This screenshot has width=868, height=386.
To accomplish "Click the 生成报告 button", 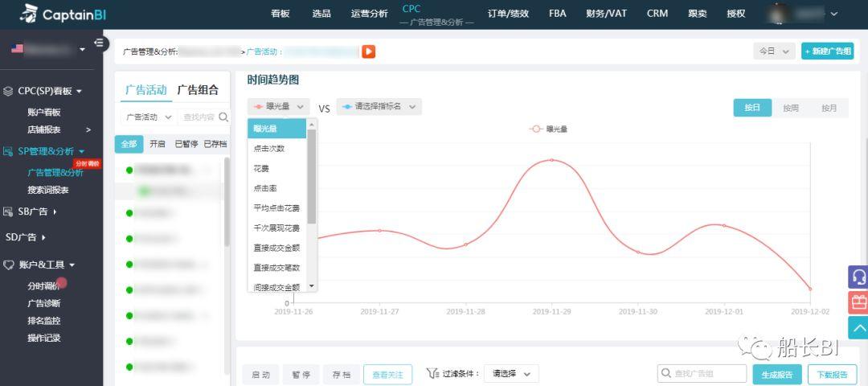I will (x=777, y=374).
